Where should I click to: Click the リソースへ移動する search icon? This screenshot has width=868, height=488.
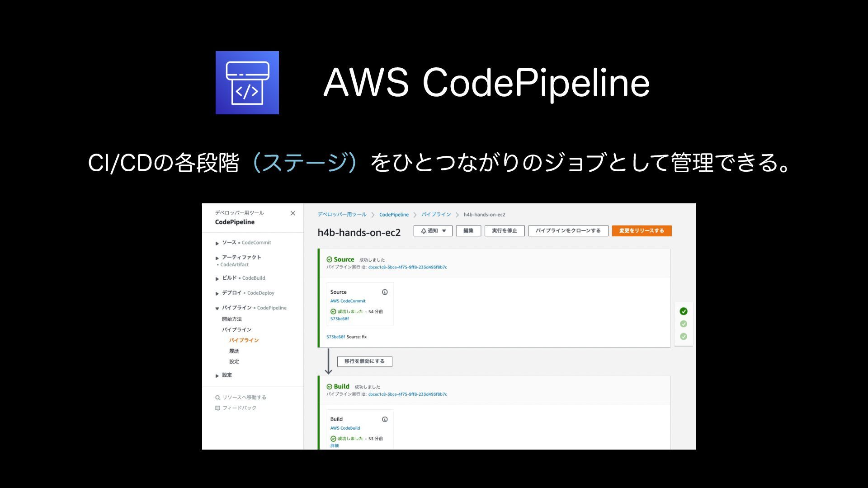(x=217, y=398)
